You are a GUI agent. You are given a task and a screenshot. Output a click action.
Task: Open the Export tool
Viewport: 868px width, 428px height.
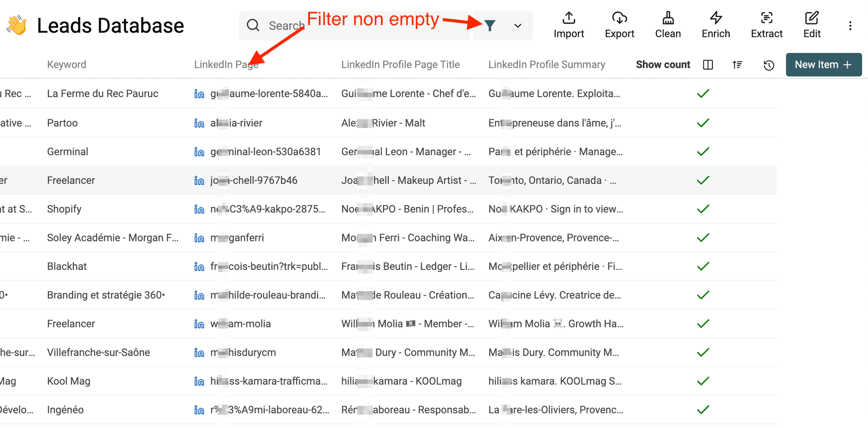[x=619, y=25]
